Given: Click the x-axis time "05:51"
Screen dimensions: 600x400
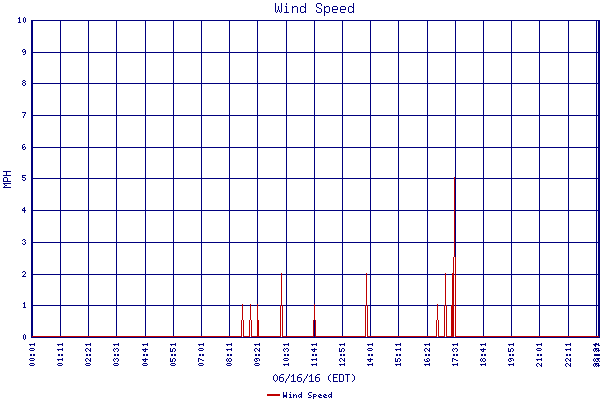Looking at the screenshot, I should tap(173, 354).
